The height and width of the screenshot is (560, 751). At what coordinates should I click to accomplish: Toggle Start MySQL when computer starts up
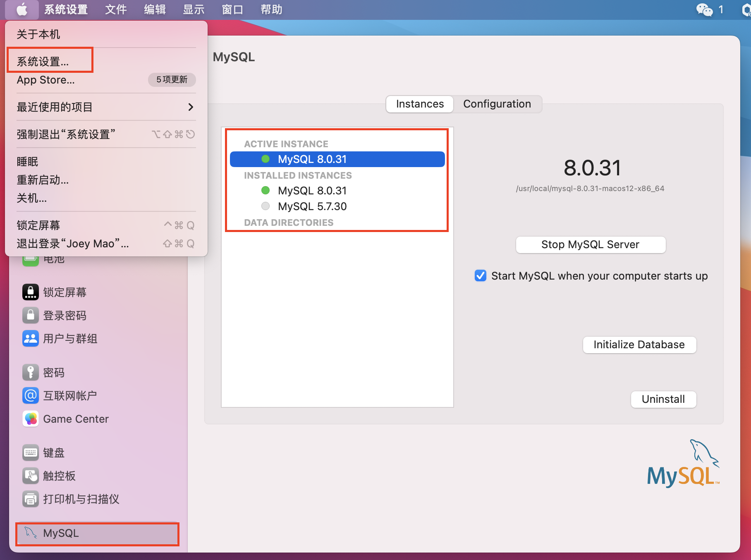(481, 275)
